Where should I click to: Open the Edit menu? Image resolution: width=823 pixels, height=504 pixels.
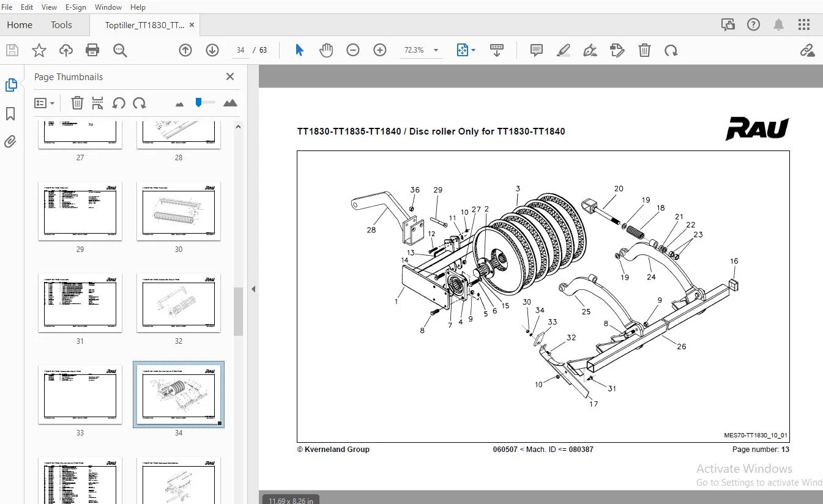pyautogui.click(x=27, y=7)
